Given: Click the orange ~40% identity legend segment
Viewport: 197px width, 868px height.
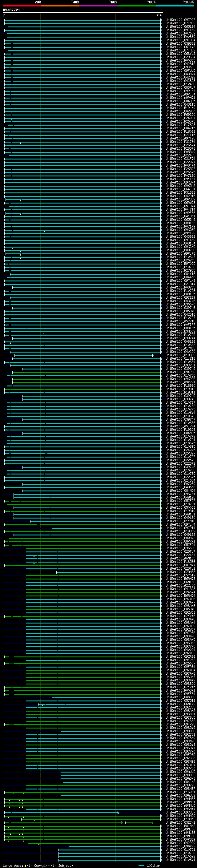Looking at the screenshot, I should 60,6.
